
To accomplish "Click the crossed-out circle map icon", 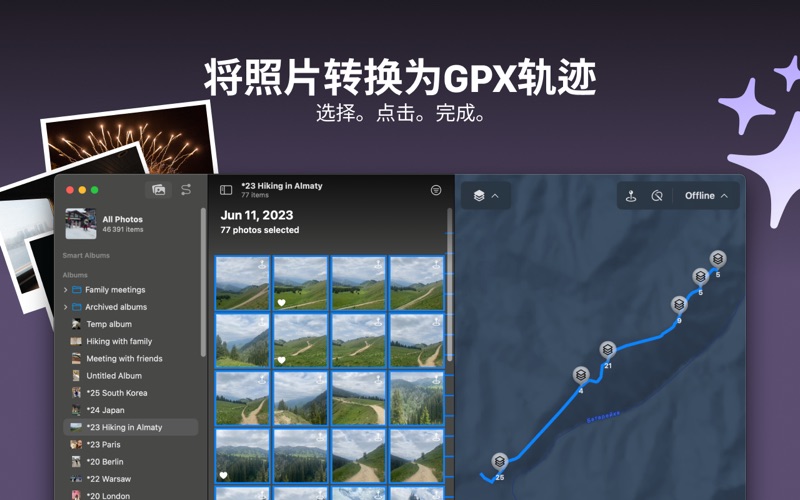I will coord(657,196).
